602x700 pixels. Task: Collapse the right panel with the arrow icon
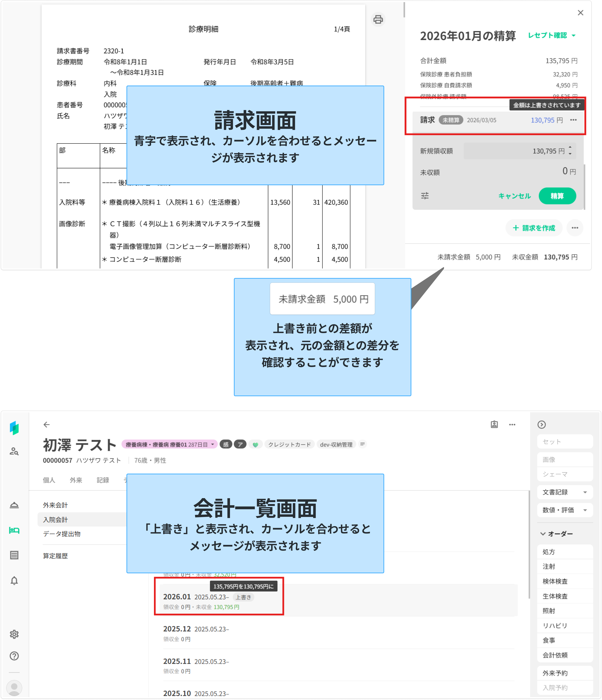(542, 425)
